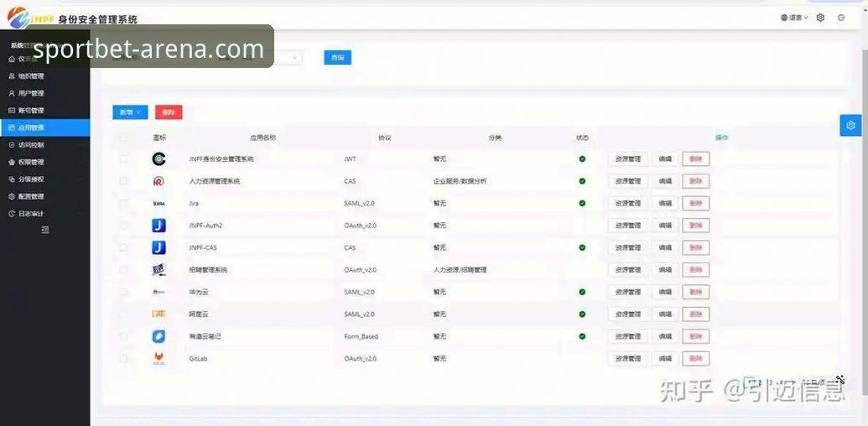Image resolution: width=868 pixels, height=426 pixels.
Task: Click the 人力资源/招聘管理 category cell
Action: pyautogui.click(x=460, y=270)
